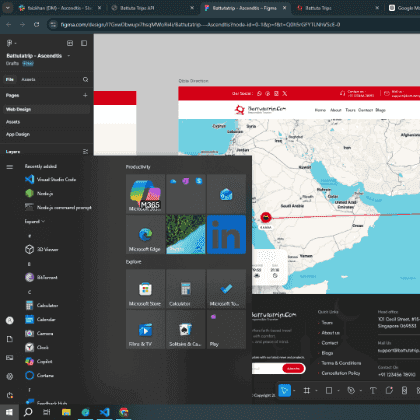Open LinkedIn tile in Start menu

[226, 234]
